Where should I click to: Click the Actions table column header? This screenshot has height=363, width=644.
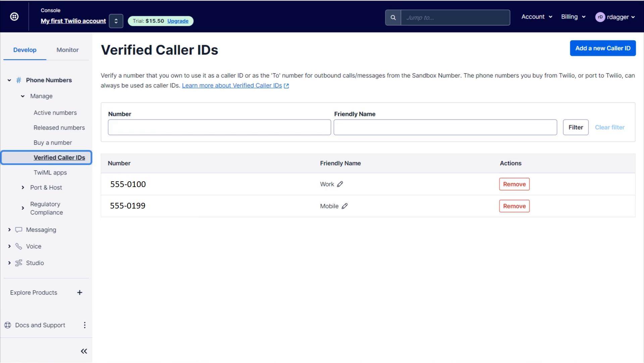tap(511, 163)
